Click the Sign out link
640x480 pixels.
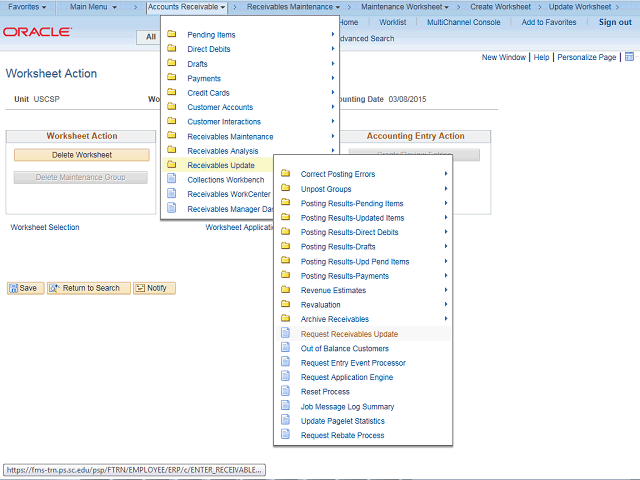point(615,22)
